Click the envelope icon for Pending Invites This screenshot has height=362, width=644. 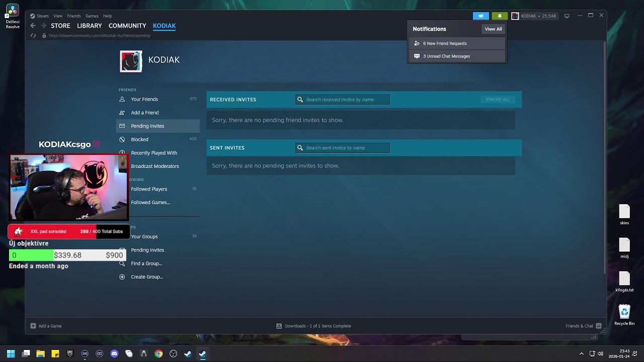click(122, 126)
